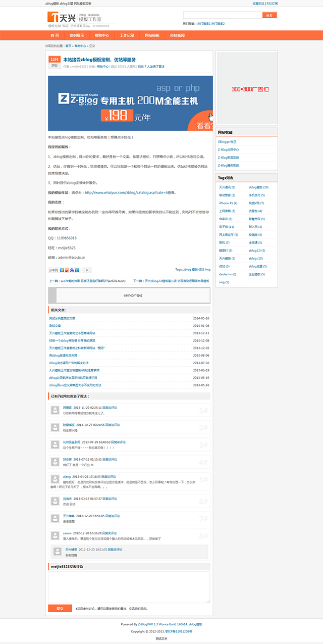323x644 pixels.
Task: Click the third share icon in the share bar
Action: point(72,270)
